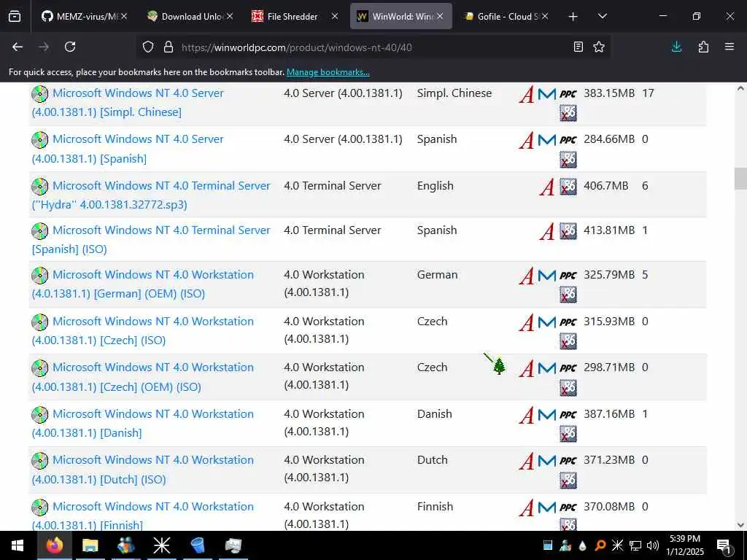This screenshot has height=560, width=747.
Task: Click the 406.7MB size cell
Action: pyautogui.click(x=605, y=186)
